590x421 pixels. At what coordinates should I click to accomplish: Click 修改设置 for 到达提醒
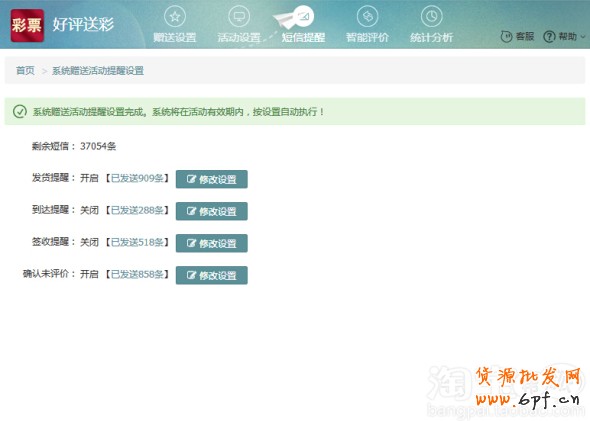pyautogui.click(x=211, y=211)
